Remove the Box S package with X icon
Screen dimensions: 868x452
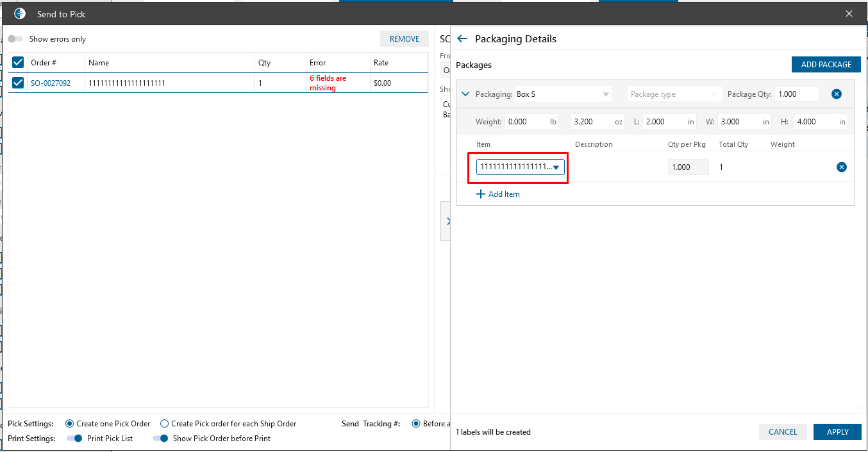click(x=836, y=94)
